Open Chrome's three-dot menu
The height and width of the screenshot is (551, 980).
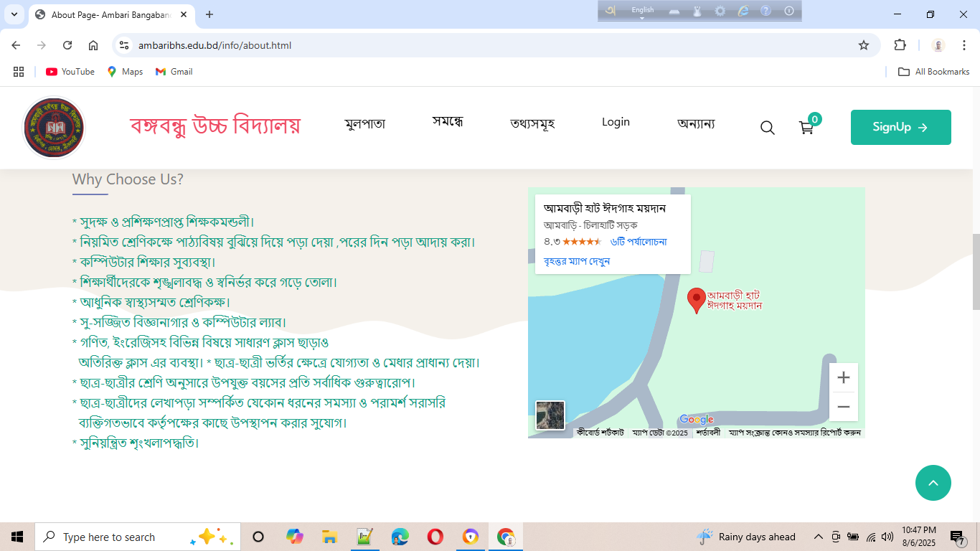[x=965, y=45]
